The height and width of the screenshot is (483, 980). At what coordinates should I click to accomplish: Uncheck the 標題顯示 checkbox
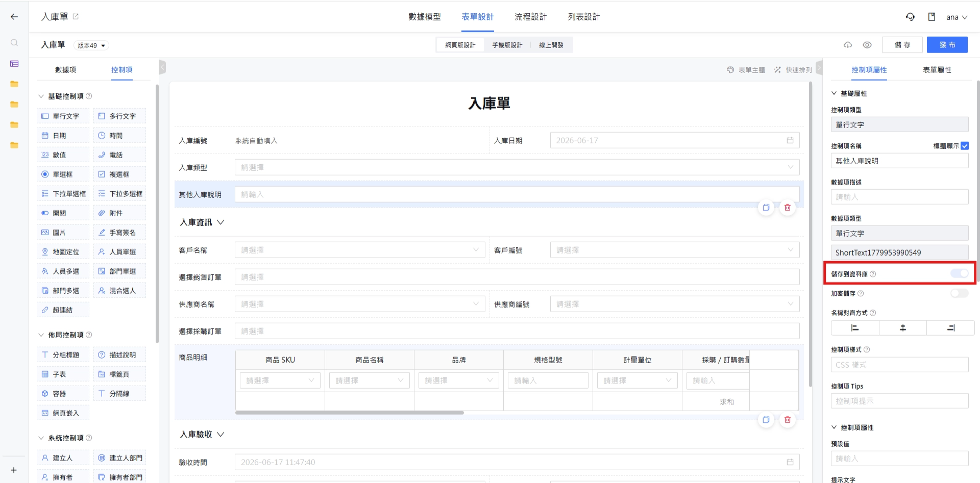tap(965, 146)
